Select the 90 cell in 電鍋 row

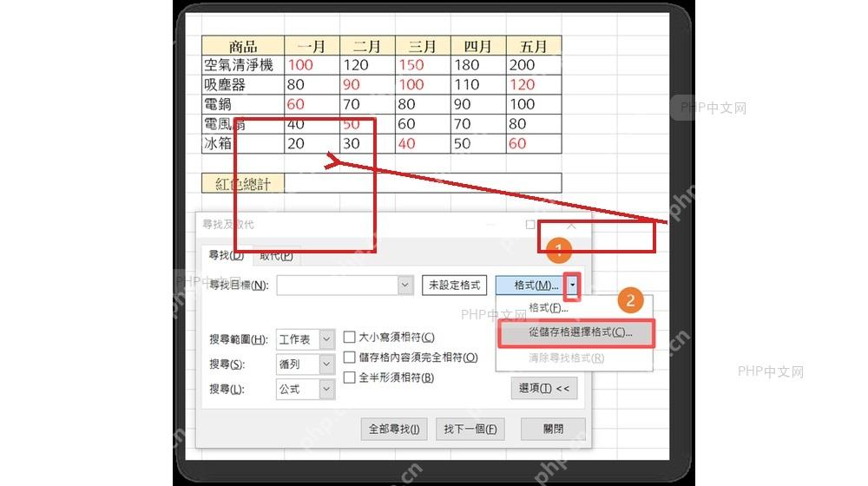(x=478, y=104)
